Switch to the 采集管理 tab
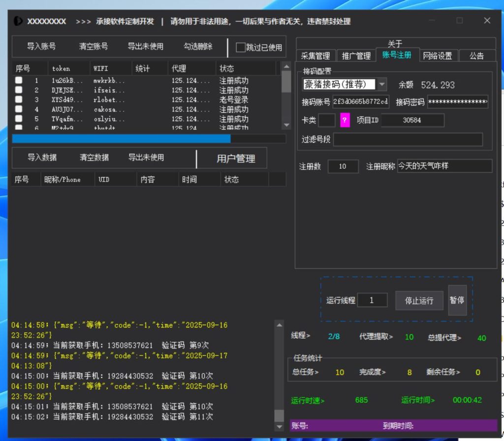Image resolution: width=504 pixels, height=441 pixels. [x=315, y=56]
